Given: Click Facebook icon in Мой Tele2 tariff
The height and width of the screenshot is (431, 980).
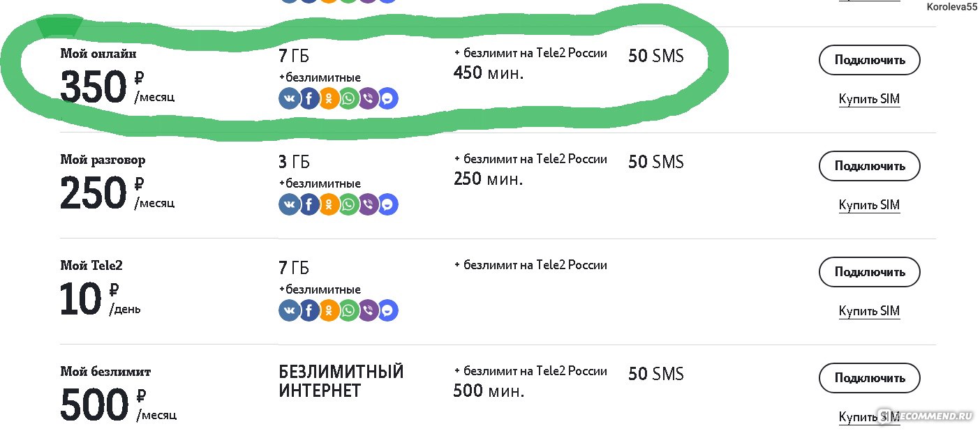Looking at the screenshot, I should click(309, 310).
